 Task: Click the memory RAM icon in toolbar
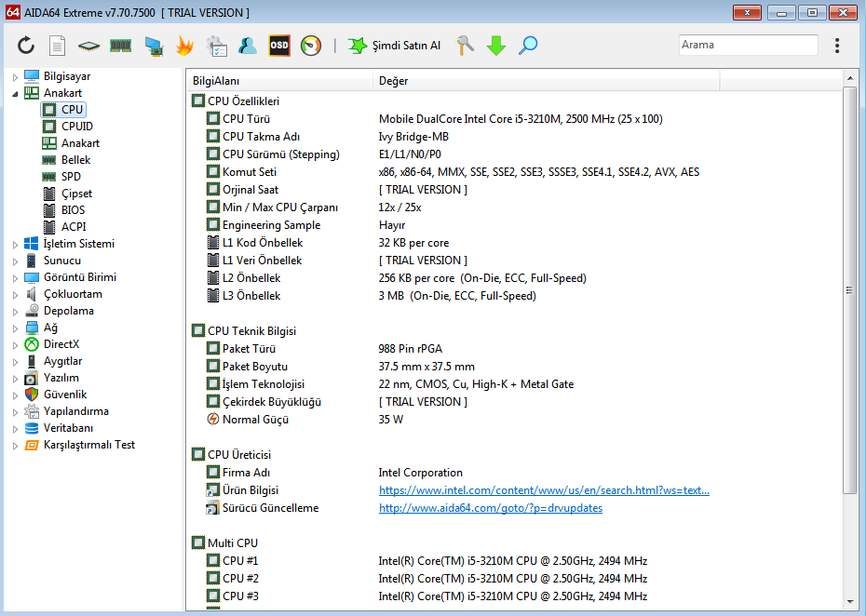pyautogui.click(x=121, y=46)
